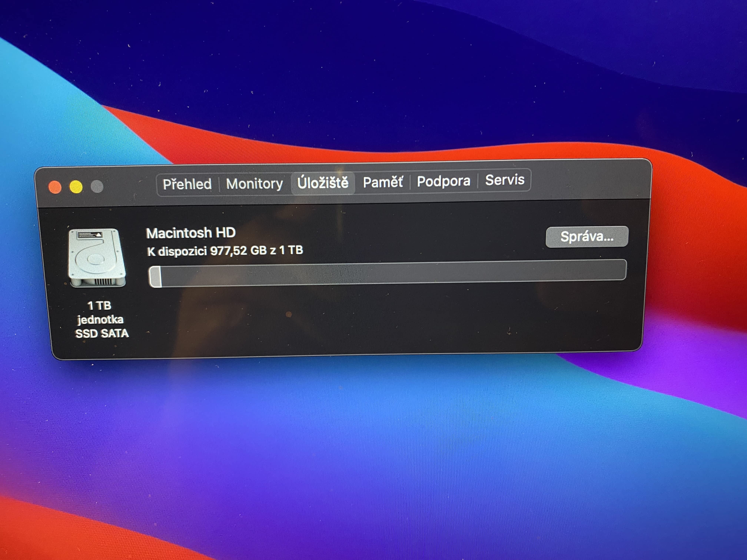This screenshot has height=560, width=747.
Task: Click the Správa... button
Action: point(587,237)
